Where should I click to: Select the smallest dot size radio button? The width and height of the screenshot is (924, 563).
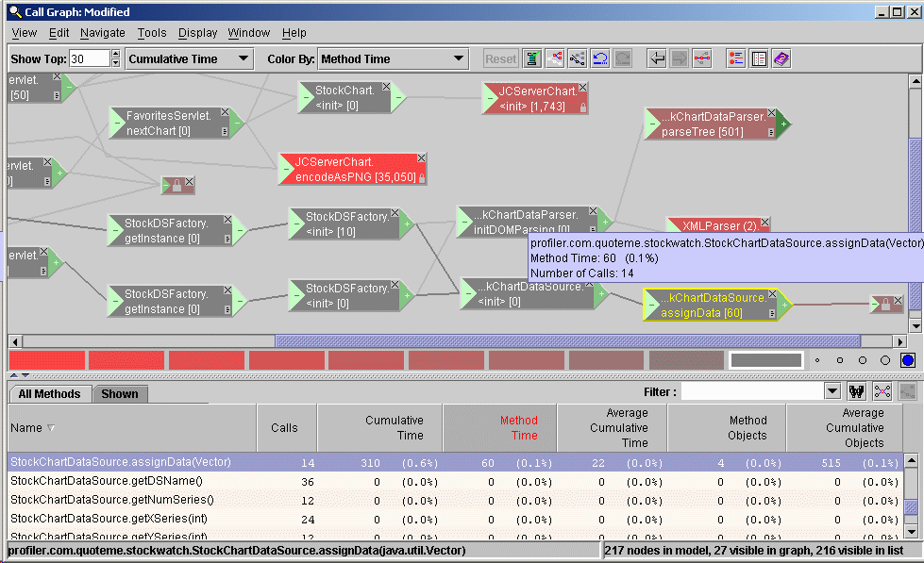pyautogui.click(x=817, y=360)
